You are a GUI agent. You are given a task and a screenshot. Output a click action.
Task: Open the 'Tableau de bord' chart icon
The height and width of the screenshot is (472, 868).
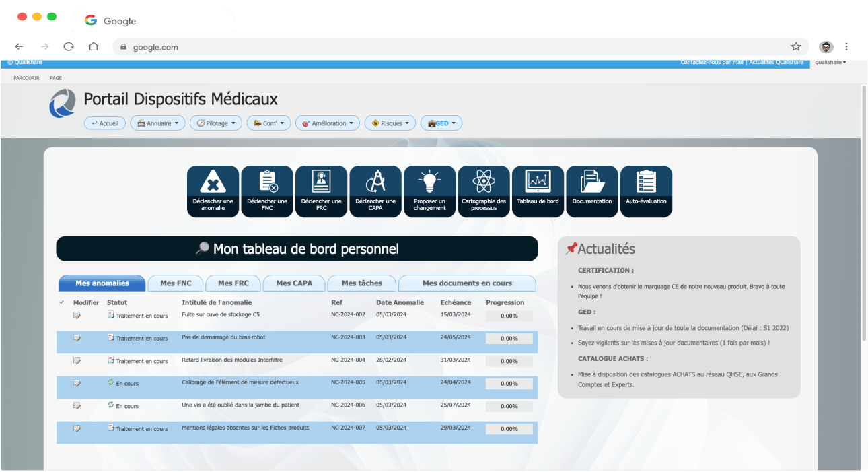pos(538,191)
